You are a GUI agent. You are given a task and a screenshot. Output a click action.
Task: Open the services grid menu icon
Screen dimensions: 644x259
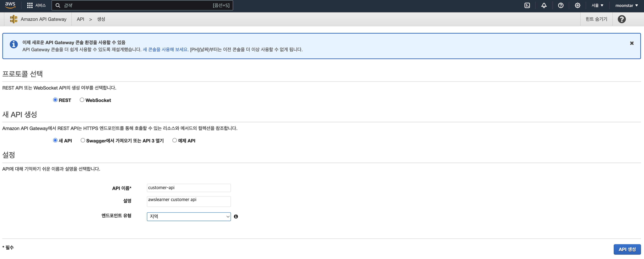pyautogui.click(x=30, y=6)
